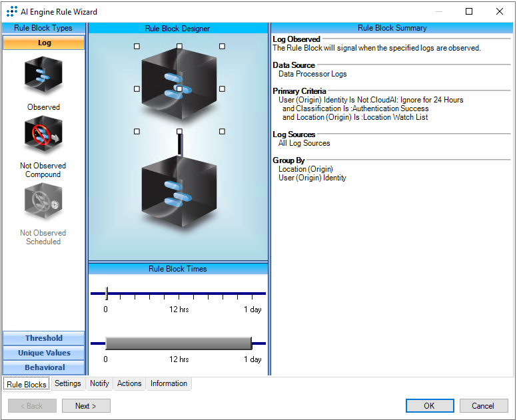Expand the Threshold rule block category

[x=44, y=338]
